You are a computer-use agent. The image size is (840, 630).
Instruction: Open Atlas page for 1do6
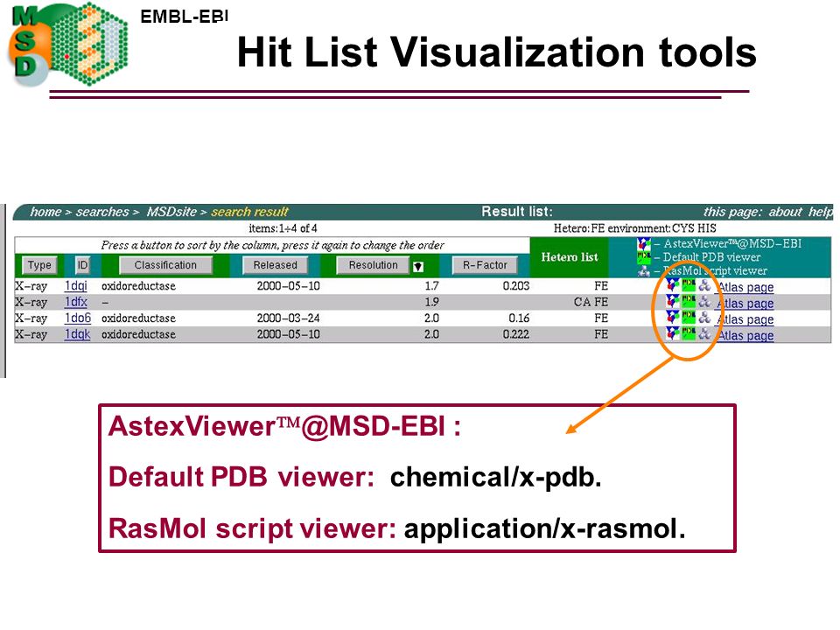[x=745, y=319]
